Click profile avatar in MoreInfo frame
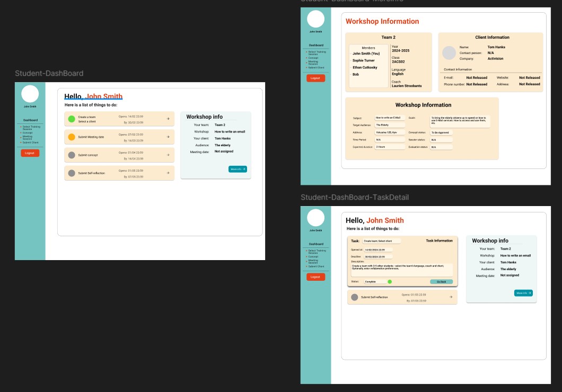This screenshot has height=392, width=562. click(x=316, y=19)
